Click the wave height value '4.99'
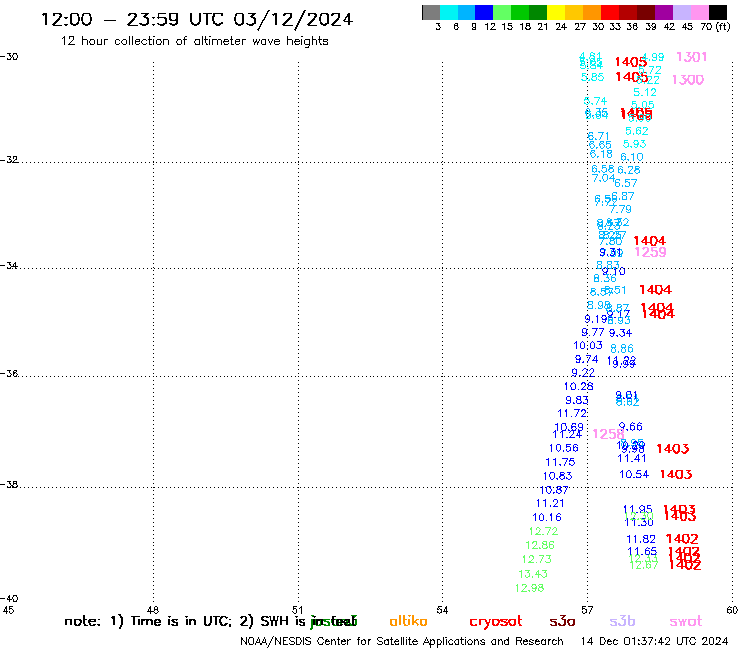Screen dimensions: 740x650 (x=653, y=57)
